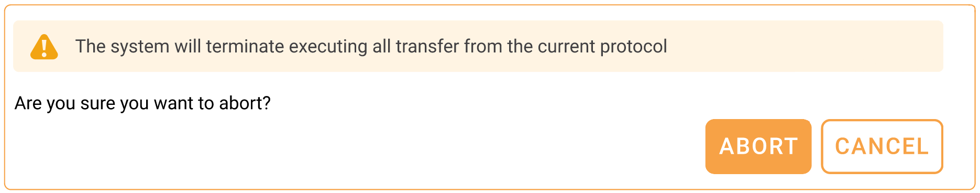This screenshot has height=193, width=980.
Task: Click the alert icon beside the system message
Action: click(x=44, y=47)
